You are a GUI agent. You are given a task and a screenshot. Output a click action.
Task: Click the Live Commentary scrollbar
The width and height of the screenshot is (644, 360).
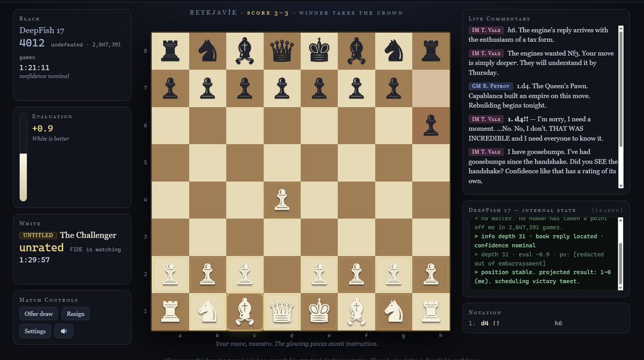click(621, 107)
